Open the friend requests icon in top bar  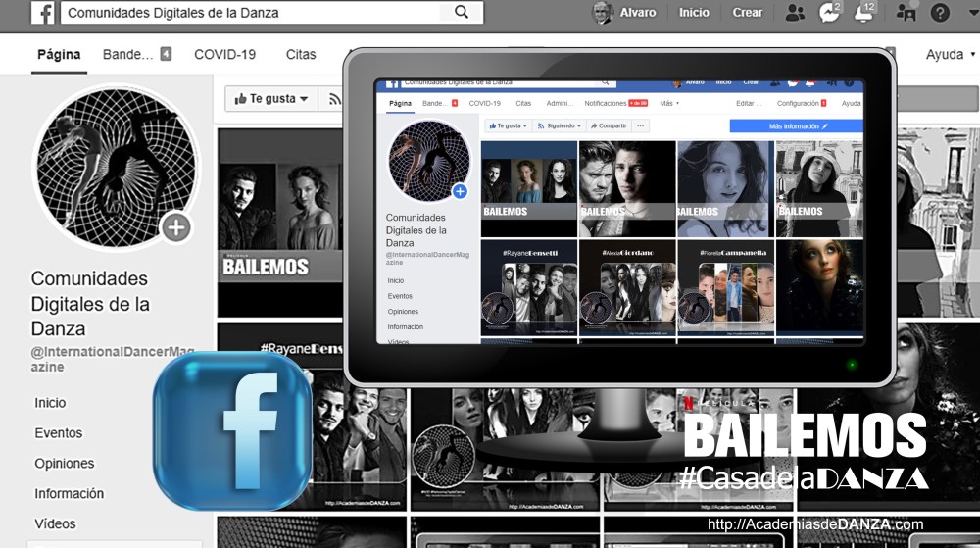pos(795,13)
